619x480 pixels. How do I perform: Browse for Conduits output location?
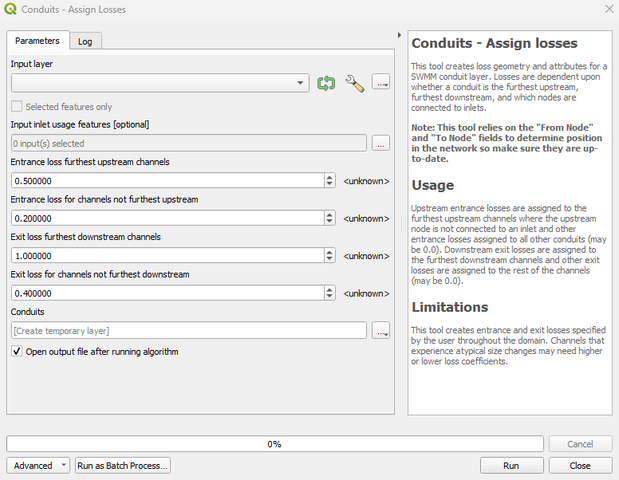380,330
